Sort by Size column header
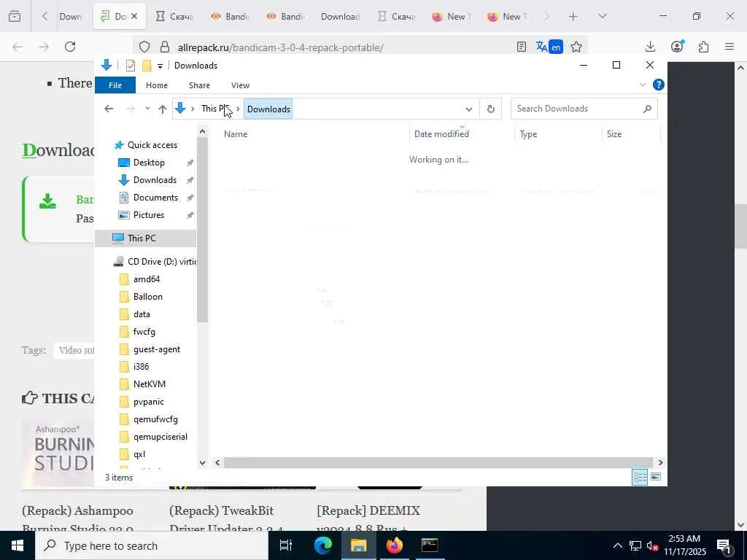Image resolution: width=747 pixels, height=560 pixels. tap(614, 134)
